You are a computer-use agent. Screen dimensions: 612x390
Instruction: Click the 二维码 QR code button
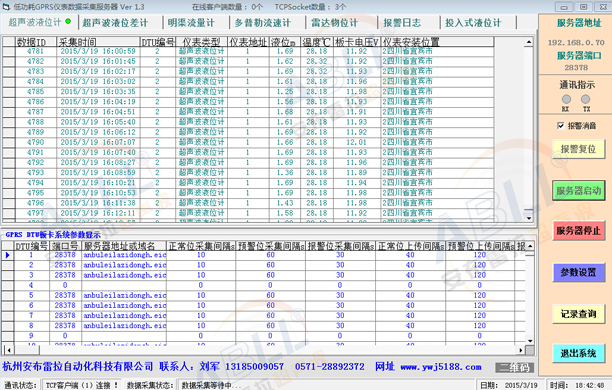pyautogui.click(x=514, y=367)
